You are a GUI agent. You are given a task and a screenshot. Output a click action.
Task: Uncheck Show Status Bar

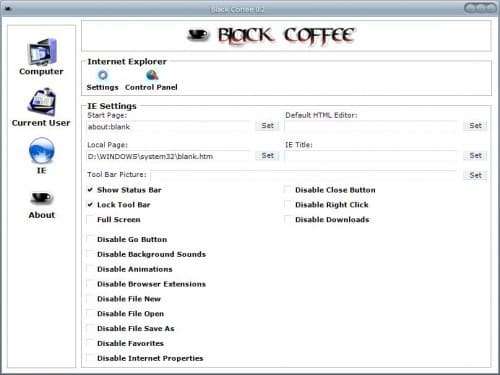coord(90,190)
